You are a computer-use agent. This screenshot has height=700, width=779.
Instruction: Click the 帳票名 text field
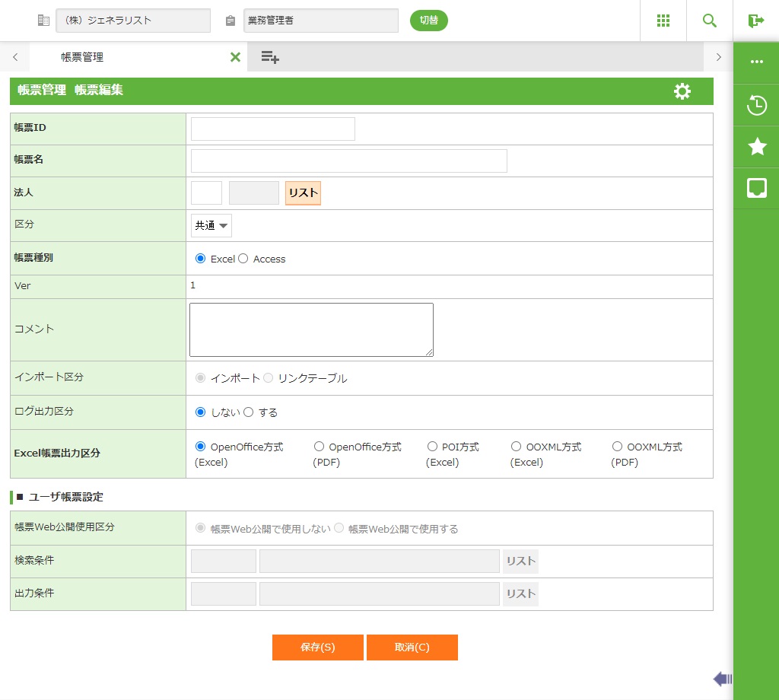coord(348,161)
